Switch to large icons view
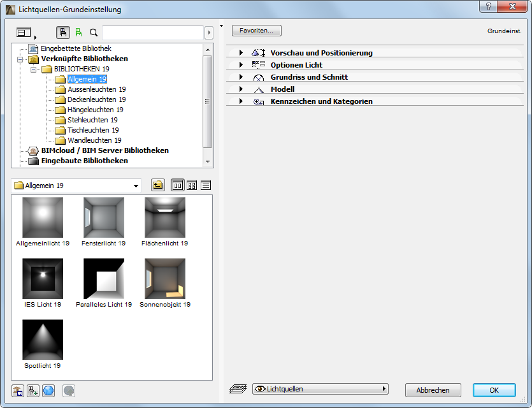Image resolution: width=532 pixels, height=408 pixels. point(178,186)
